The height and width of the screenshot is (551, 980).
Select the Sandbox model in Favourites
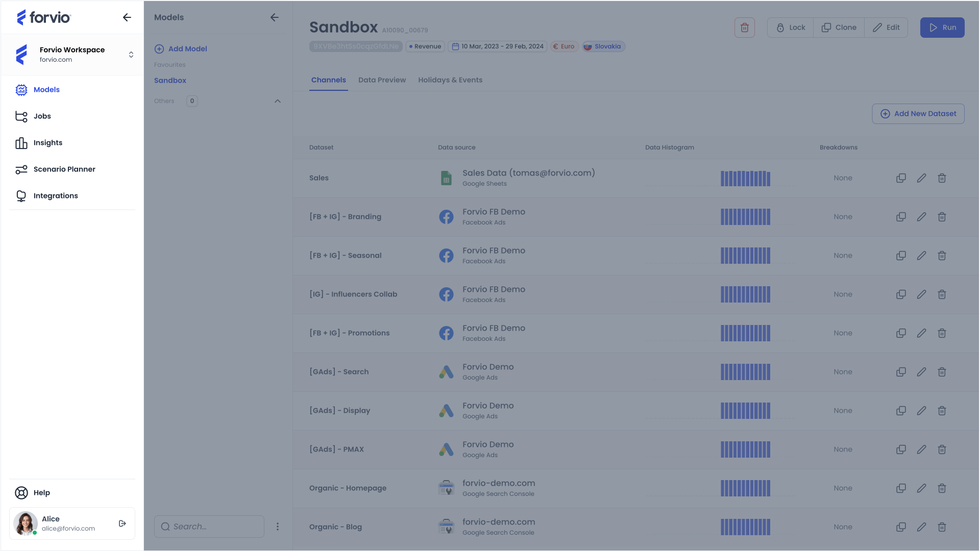point(170,81)
